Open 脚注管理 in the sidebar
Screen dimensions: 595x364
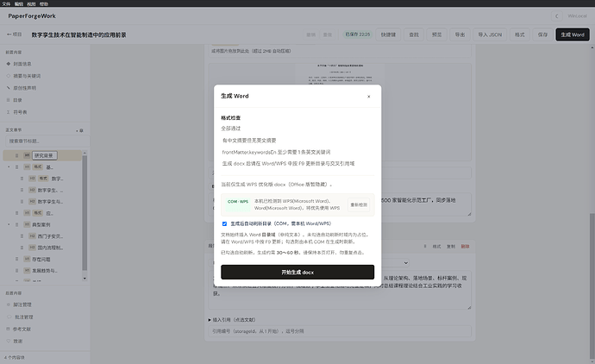click(x=22, y=304)
